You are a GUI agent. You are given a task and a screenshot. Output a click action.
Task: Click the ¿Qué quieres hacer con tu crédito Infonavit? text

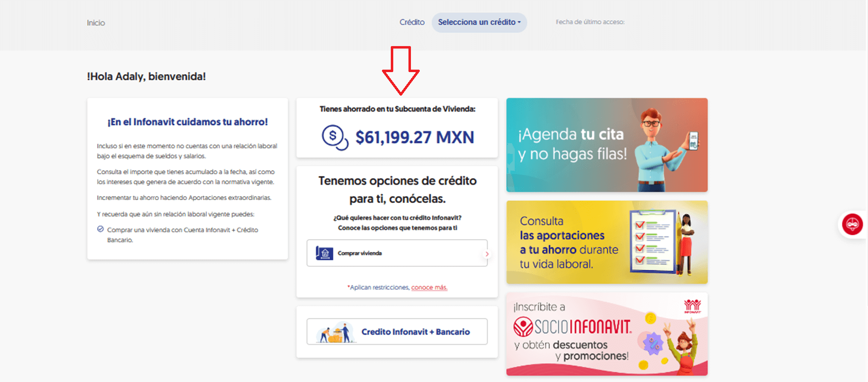point(397,218)
